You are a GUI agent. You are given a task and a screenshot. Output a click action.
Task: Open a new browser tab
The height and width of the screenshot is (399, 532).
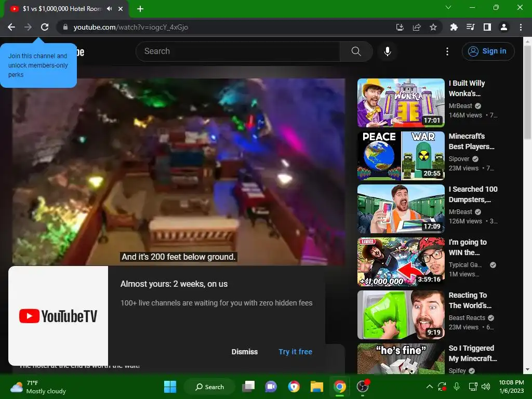click(x=140, y=9)
